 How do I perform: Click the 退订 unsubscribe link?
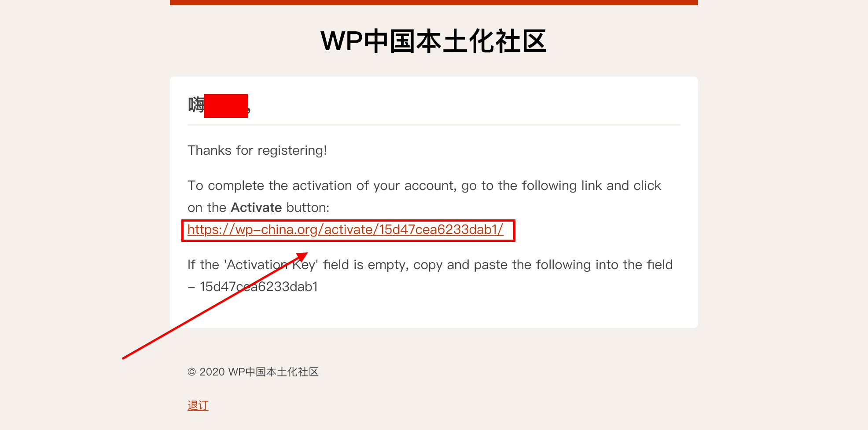198,405
